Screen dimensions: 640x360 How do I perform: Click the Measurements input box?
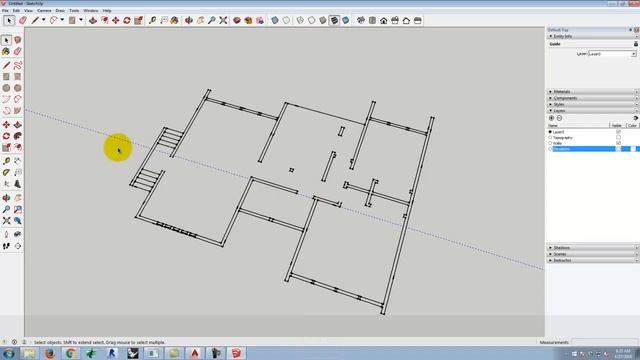[x=604, y=342]
